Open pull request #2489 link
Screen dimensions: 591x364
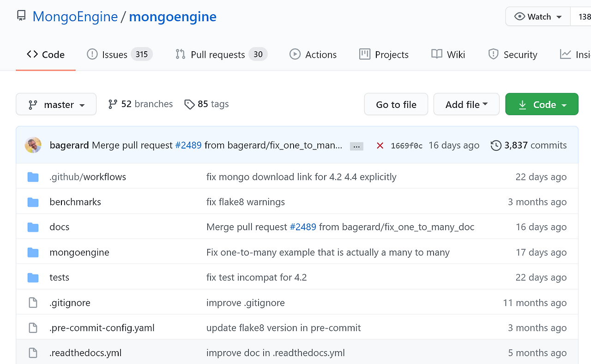click(188, 145)
